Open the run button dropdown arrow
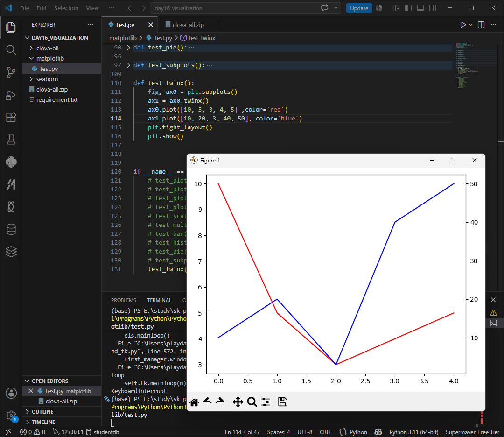The image size is (504, 437). (x=470, y=25)
